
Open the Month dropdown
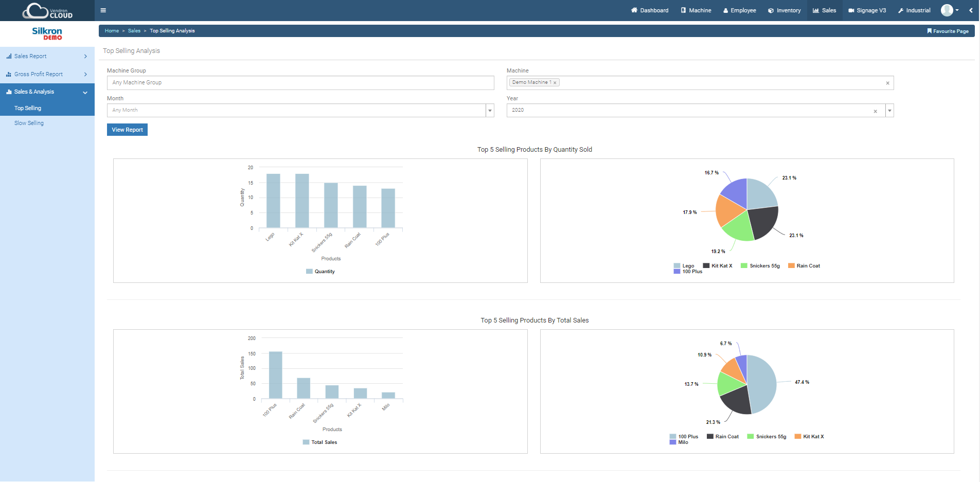tap(489, 110)
